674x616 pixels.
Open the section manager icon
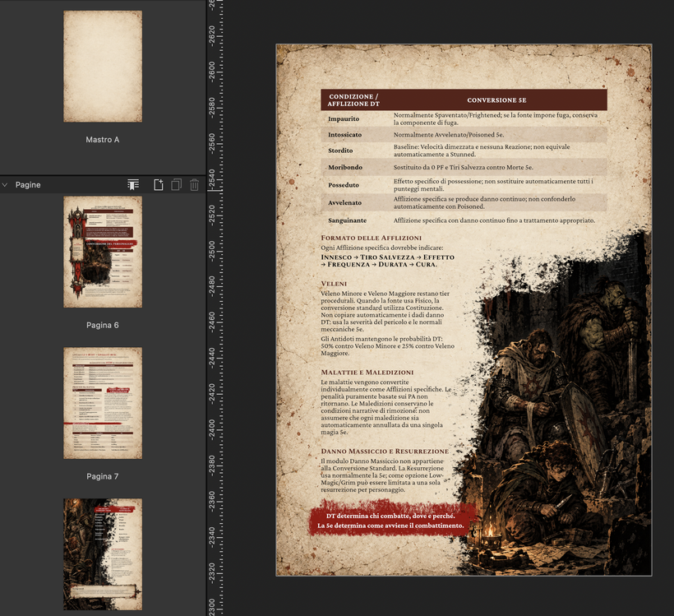[x=133, y=185]
